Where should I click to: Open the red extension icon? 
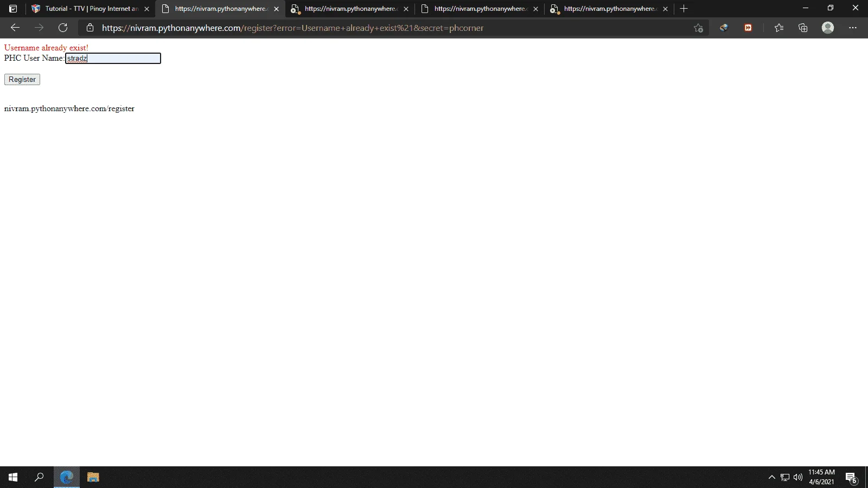tap(748, 28)
